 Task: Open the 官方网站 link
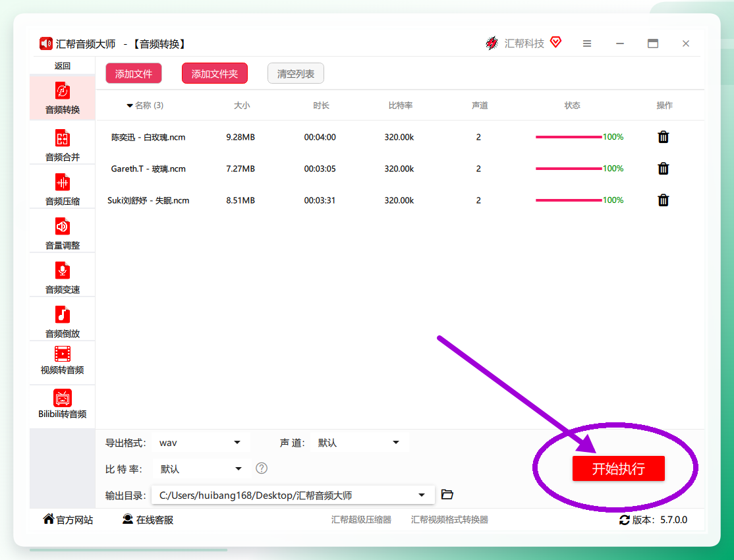pyautogui.click(x=69, y=520)
